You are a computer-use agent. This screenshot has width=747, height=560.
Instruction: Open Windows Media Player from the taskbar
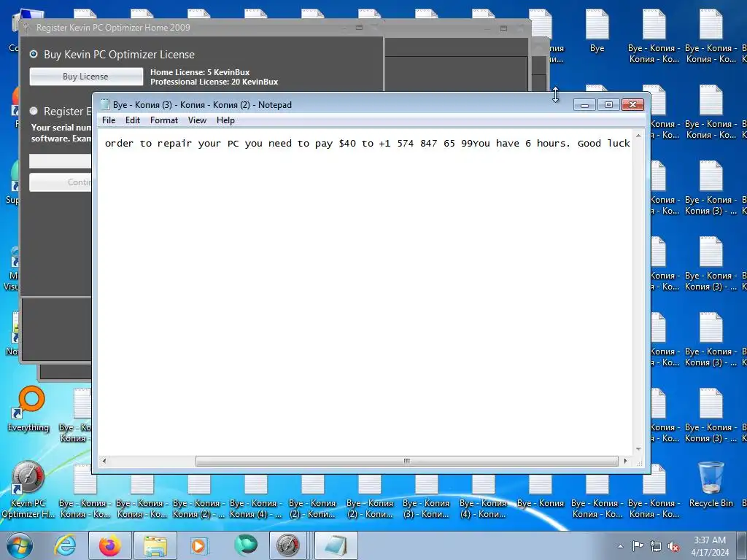click(x=198, y=545)
